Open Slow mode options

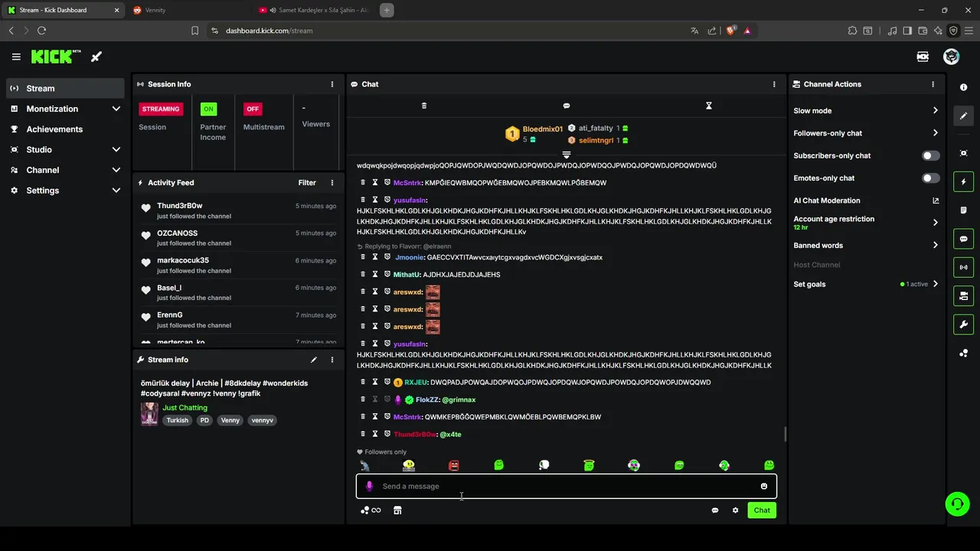866,111
